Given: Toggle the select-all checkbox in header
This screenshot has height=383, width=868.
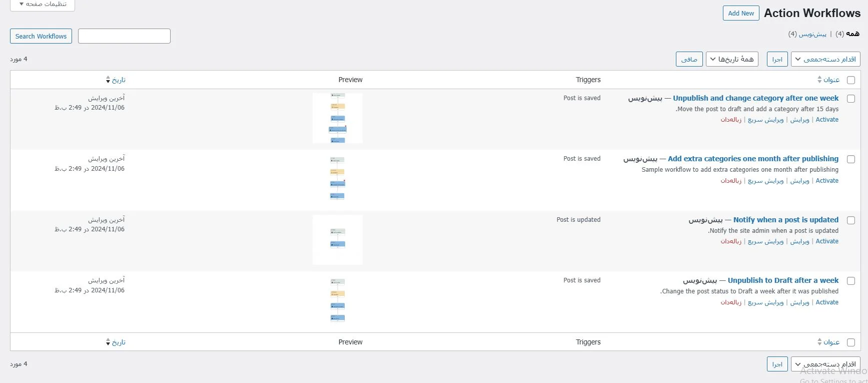Looking at the screenshot, I should pos(850,80).
